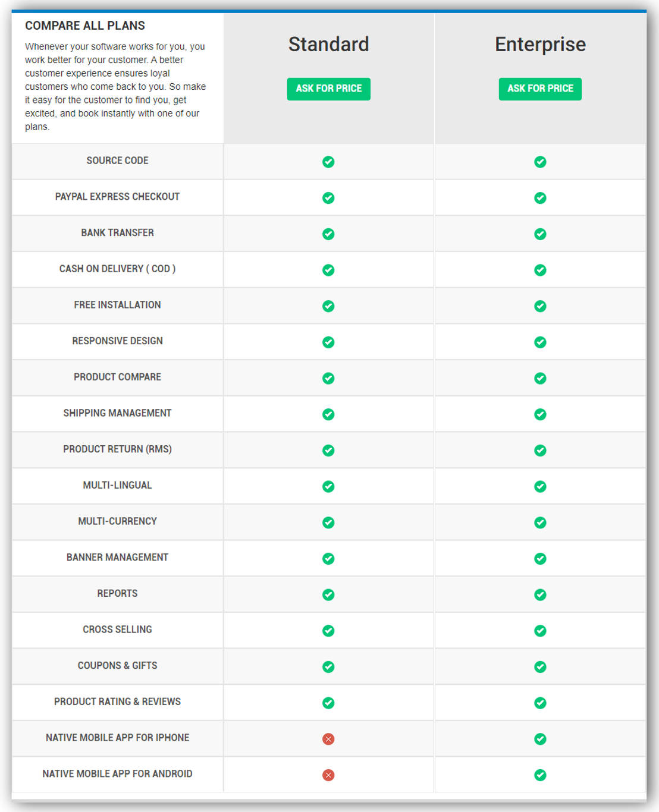Viewport: 659px width, 812px height.
Task: Click the Product Return (RMS) row label
Action: pos(117,449)
